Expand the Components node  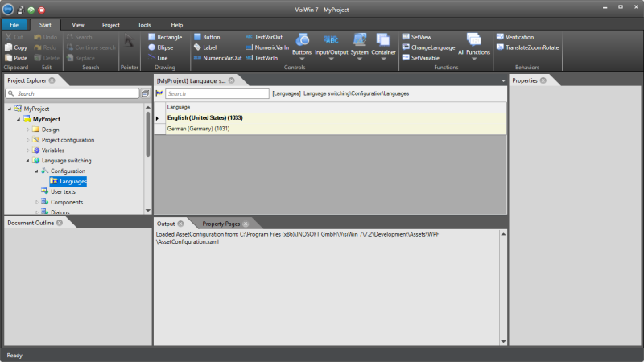36,203
